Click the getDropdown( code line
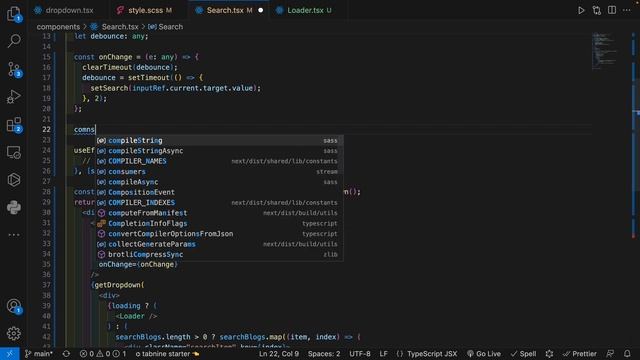The width and height of the screenshot is (640, 360). pyautogui.click(x=119, y=285)
